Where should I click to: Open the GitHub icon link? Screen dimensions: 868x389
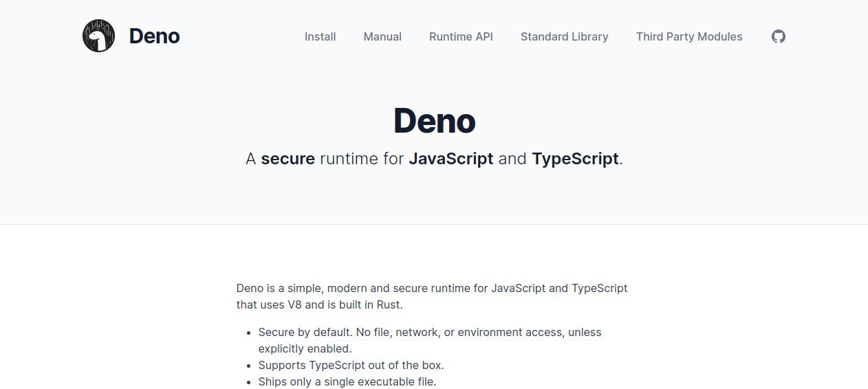pyautogui.click(x=778, y=36)
